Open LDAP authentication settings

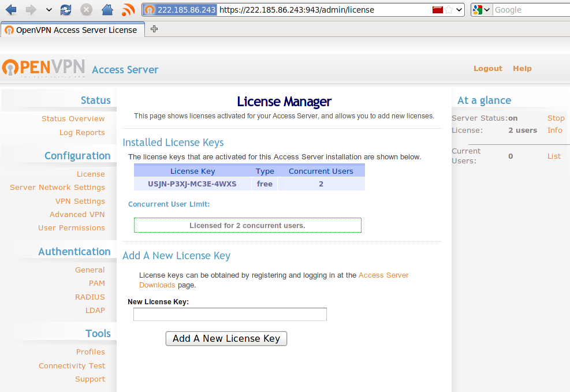point(95,310)
